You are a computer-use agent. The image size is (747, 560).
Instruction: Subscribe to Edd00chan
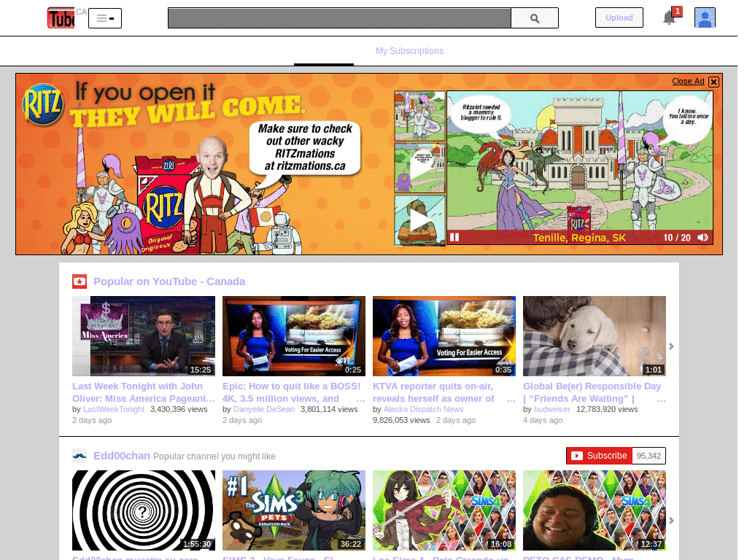pos(600,456)
